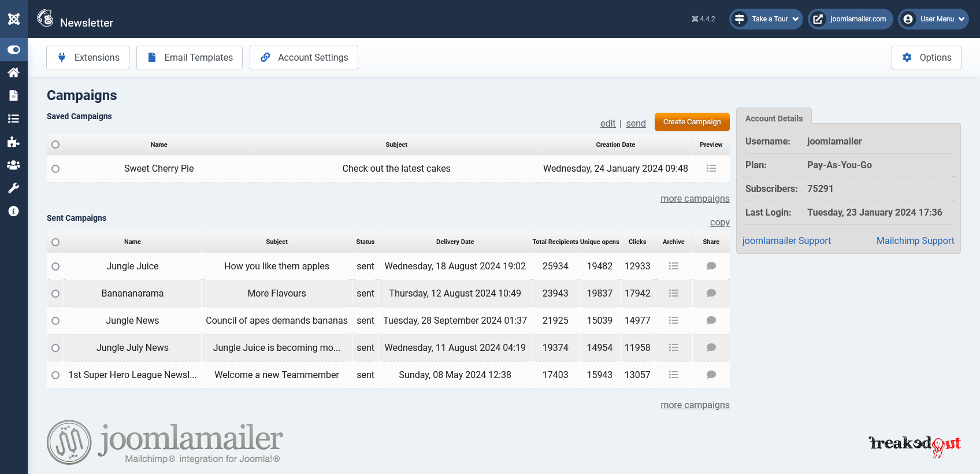980x474 pixels.
Task: Select the Sweet Cherry Pie radio button
Action: point(55,169)
